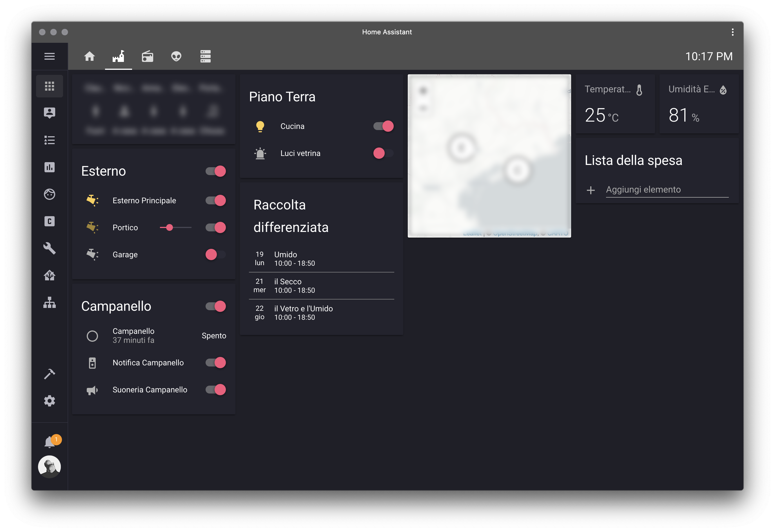Toggle Notifica Campanello switch
Screen dimensions: 775x532
(x=216, y=363)
